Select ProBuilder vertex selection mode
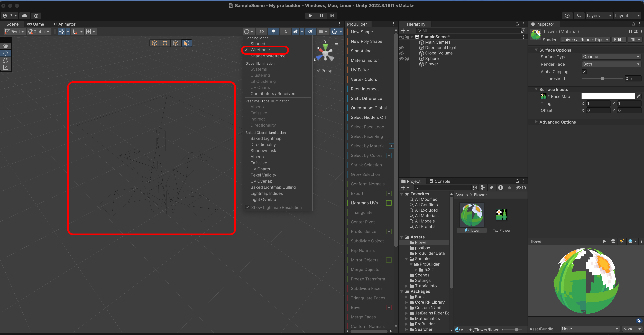 tap(165, 43)
